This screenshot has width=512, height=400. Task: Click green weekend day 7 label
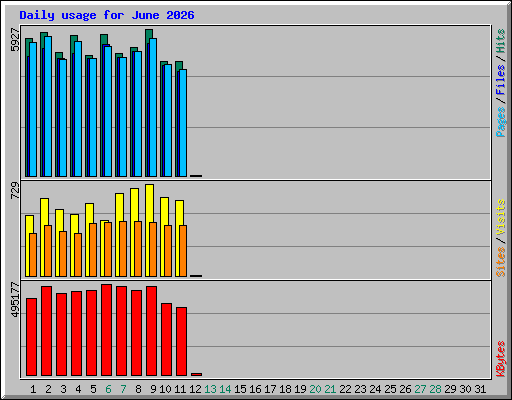tap(123, 389)
